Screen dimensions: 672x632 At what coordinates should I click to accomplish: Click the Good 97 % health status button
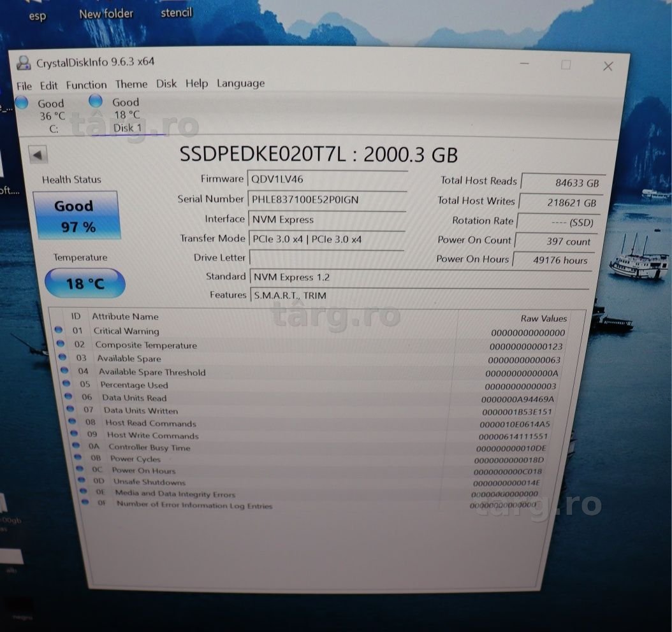[x=77, y=216]
